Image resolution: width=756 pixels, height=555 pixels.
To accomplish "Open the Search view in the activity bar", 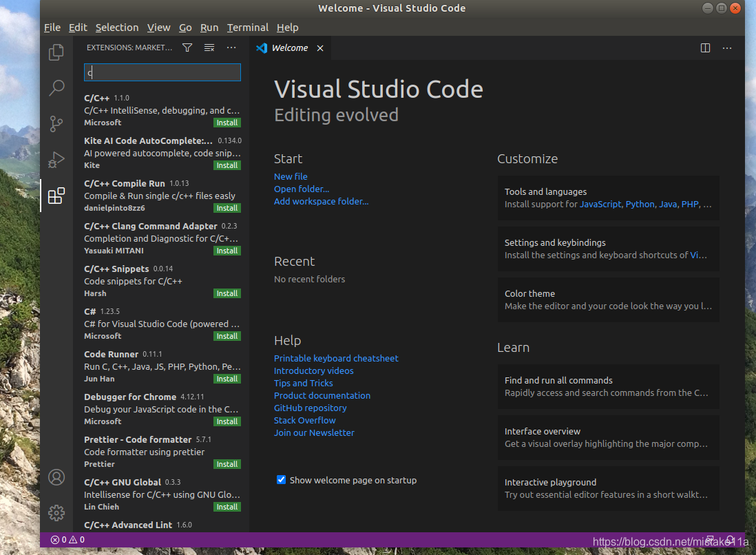I will [56, 87].
